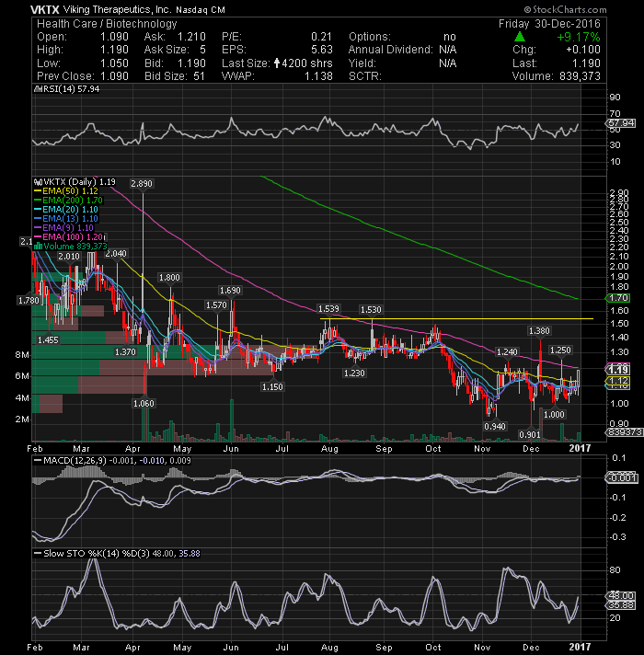644x655 pixels.
Task: Click the 57.94 RSI axis tag
Action: [621, 123]
